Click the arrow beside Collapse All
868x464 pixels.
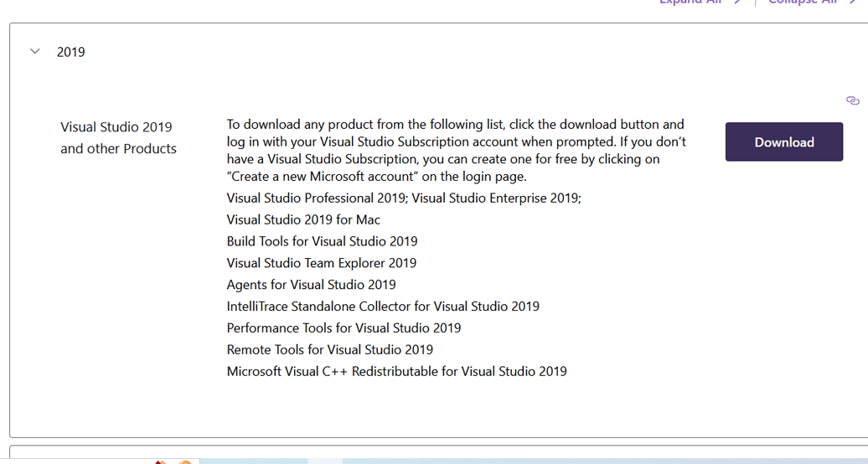pyautogui.click(x=853, y=3)
